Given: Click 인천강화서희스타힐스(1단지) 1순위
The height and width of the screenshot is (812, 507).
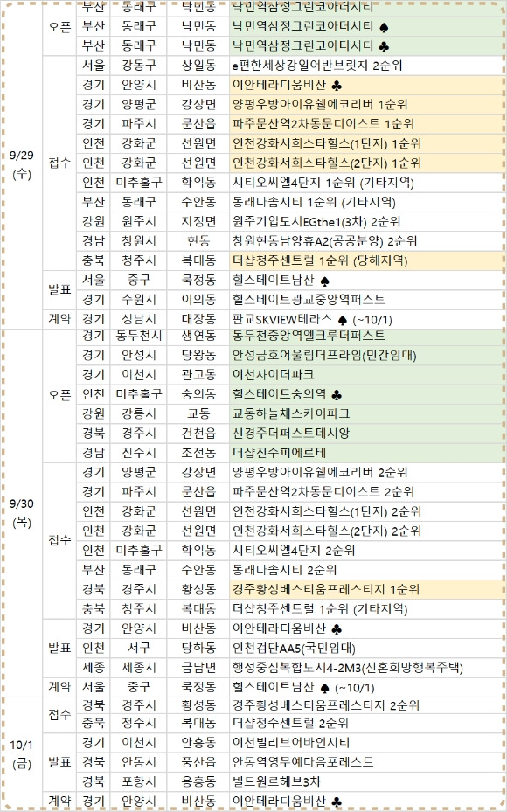Looking at the screenshot, I should [x=327, y=143].
